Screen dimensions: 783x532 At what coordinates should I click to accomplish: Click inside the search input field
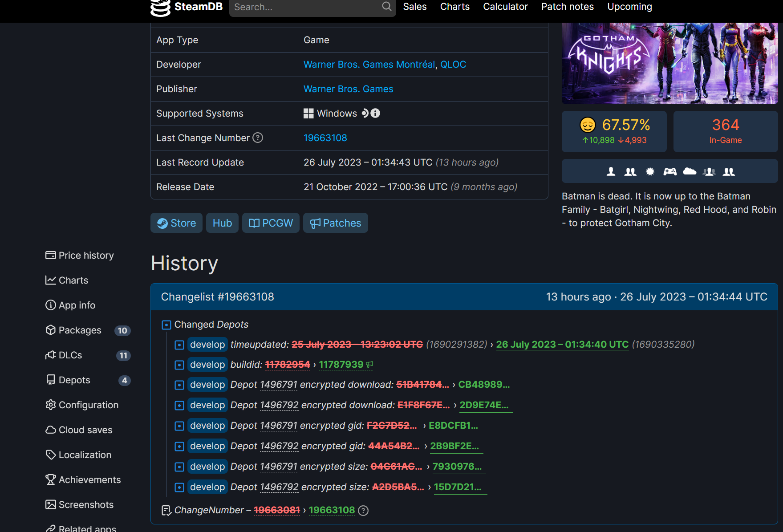click(x=307, y=7)
